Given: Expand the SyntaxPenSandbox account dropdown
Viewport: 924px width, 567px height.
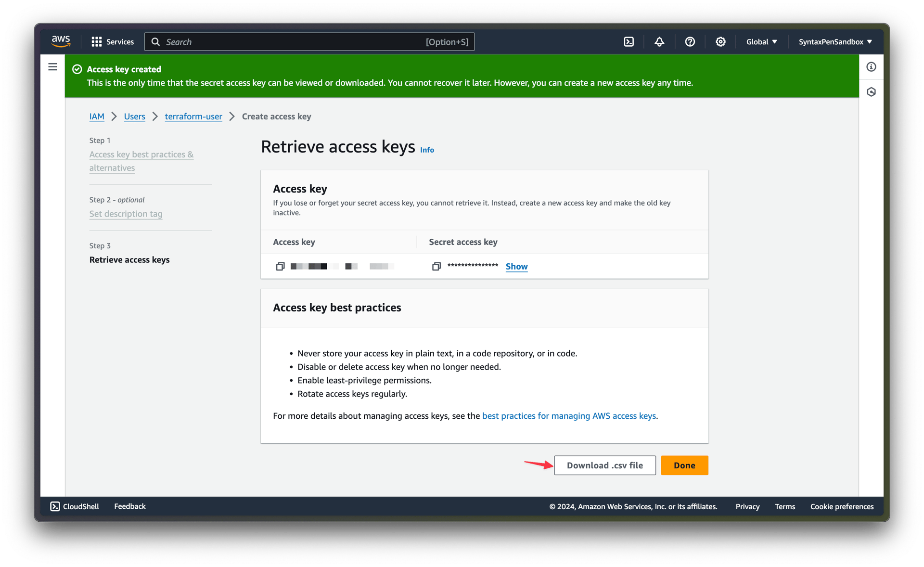Looking at the screenshot, I should pyautogui.click(x=834, y=41).
